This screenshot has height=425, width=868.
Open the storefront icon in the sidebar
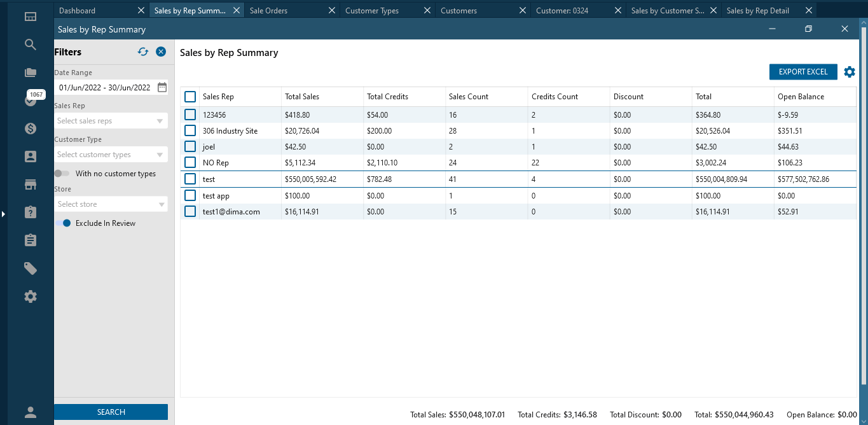coord(31,185)
